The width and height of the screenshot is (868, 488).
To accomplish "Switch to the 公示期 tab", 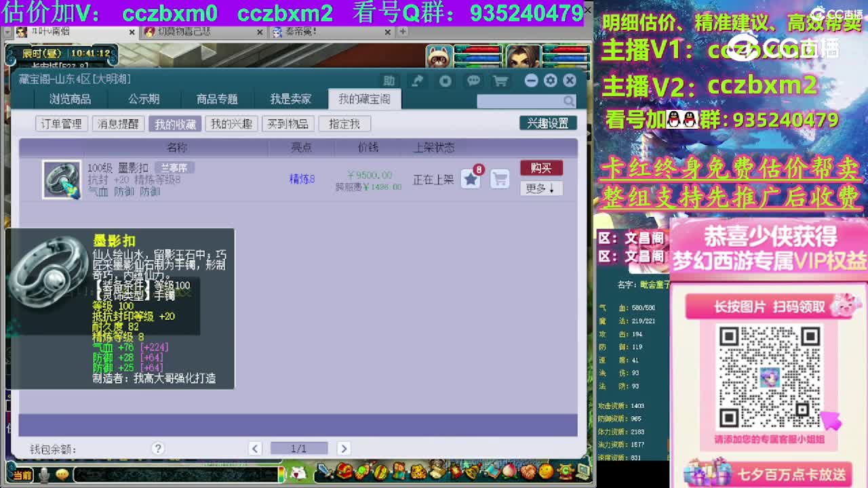I will tap(144, 99).
